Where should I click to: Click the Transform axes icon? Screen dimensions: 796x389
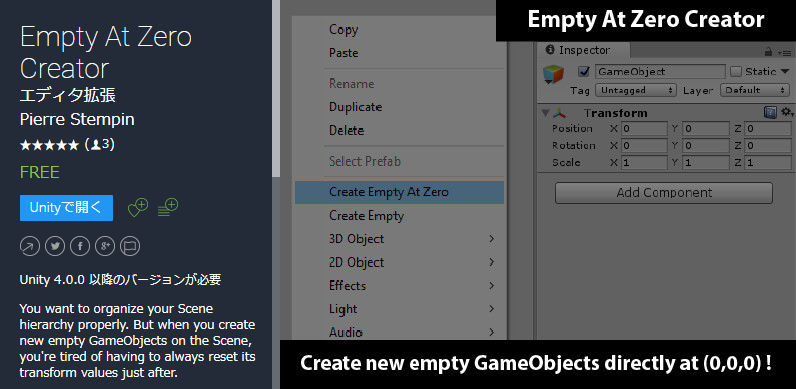click(559, 113)
